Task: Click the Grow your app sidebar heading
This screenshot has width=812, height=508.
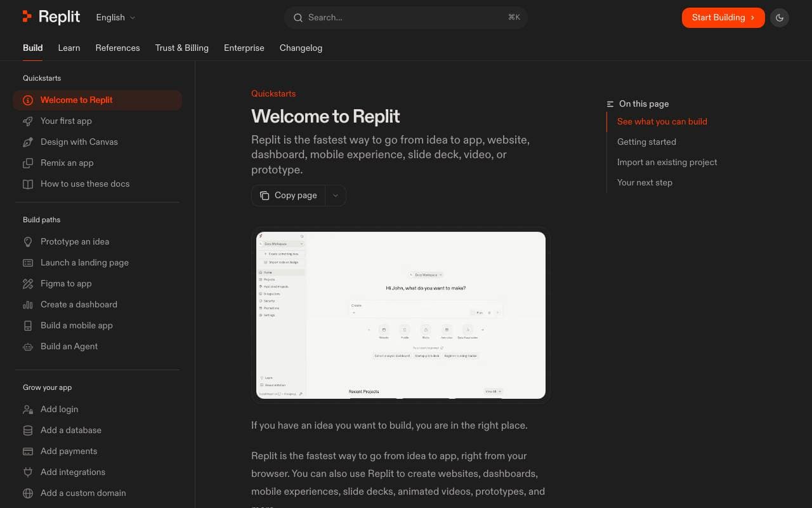Action: 47,387
